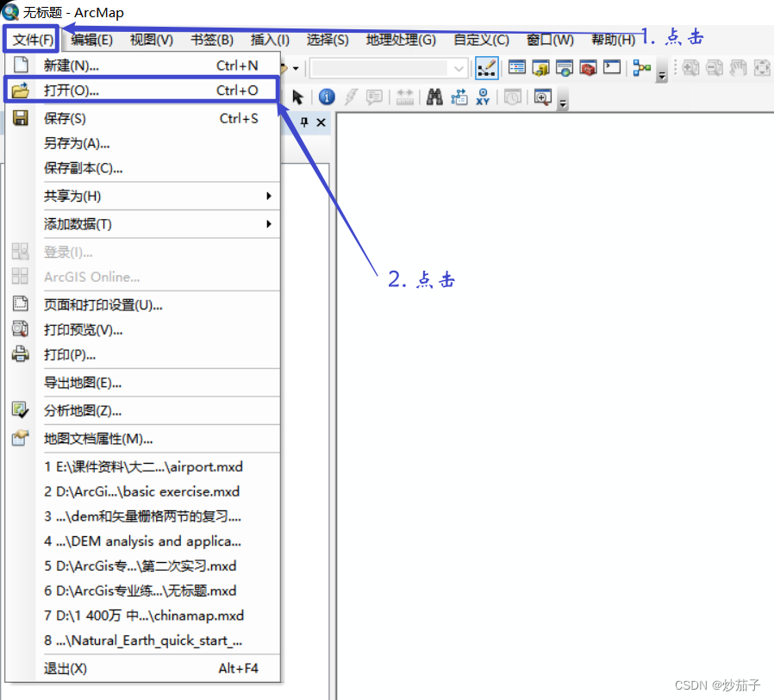Toggle the Editor toolbar button
Image resolution: width=774 pixels, height=700 pixels.
(486, 68)
